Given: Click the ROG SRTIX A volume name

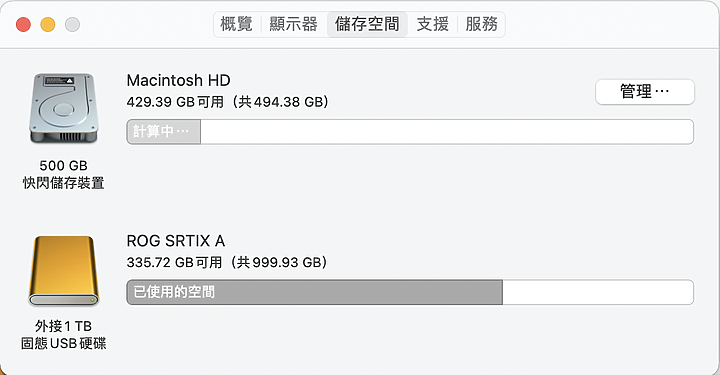Looking at the screenshot, I should (176, 241).
